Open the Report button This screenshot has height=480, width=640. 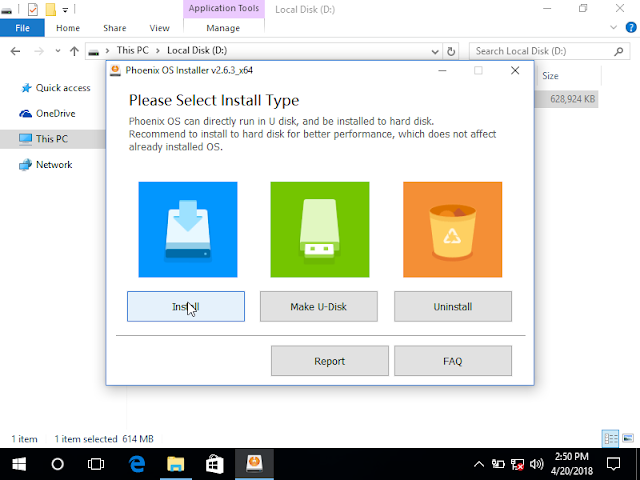pos(330,361)
